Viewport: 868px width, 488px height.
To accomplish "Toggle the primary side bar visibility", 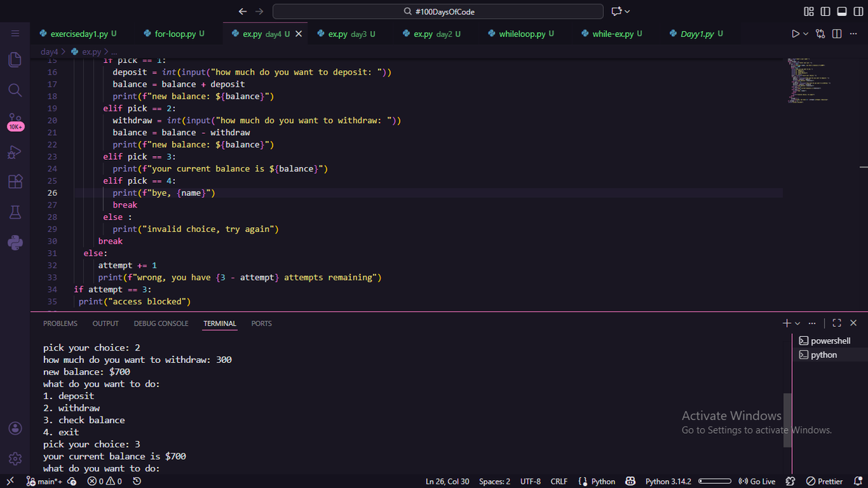I will [826, 11].
